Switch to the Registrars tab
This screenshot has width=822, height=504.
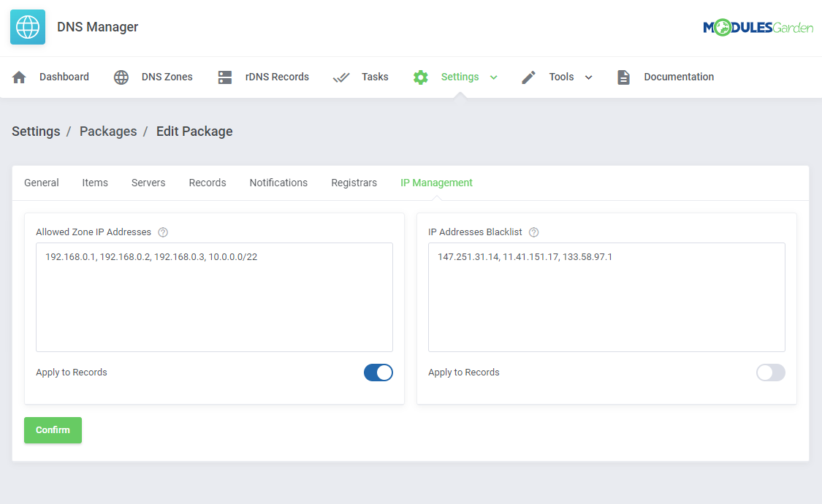(x=354, y=183)
